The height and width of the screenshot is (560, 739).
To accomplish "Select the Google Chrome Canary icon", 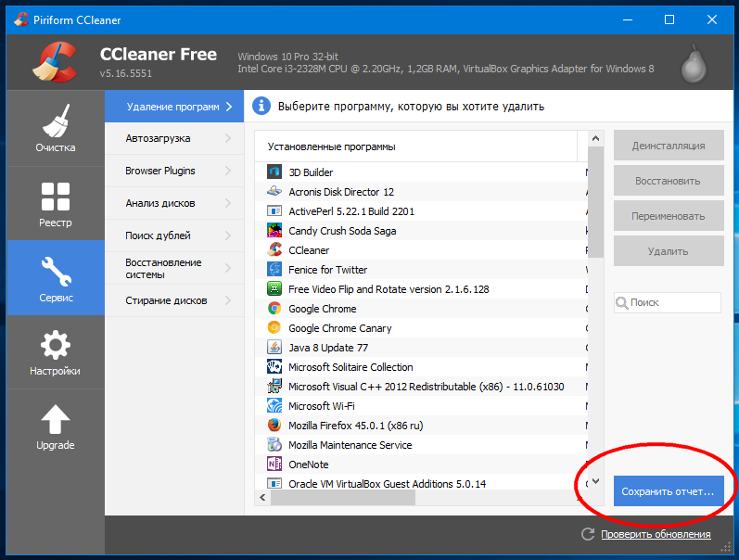I will pos(274,327).
